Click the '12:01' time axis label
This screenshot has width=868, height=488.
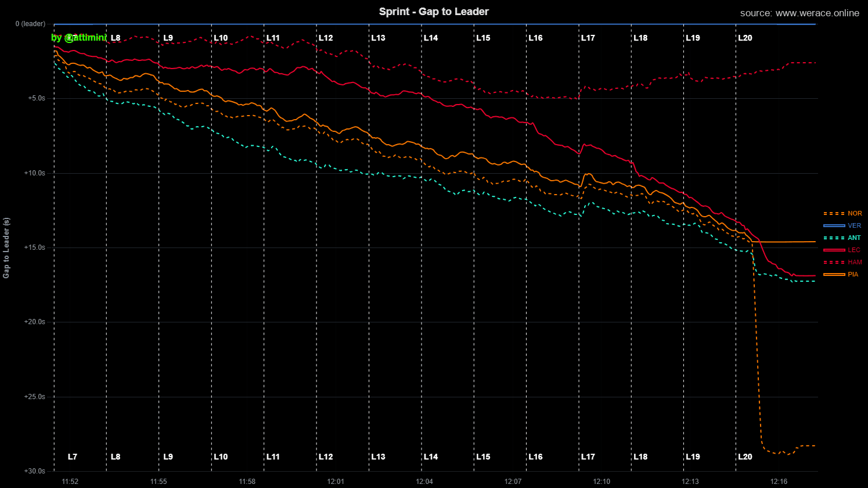coord(336,482)
